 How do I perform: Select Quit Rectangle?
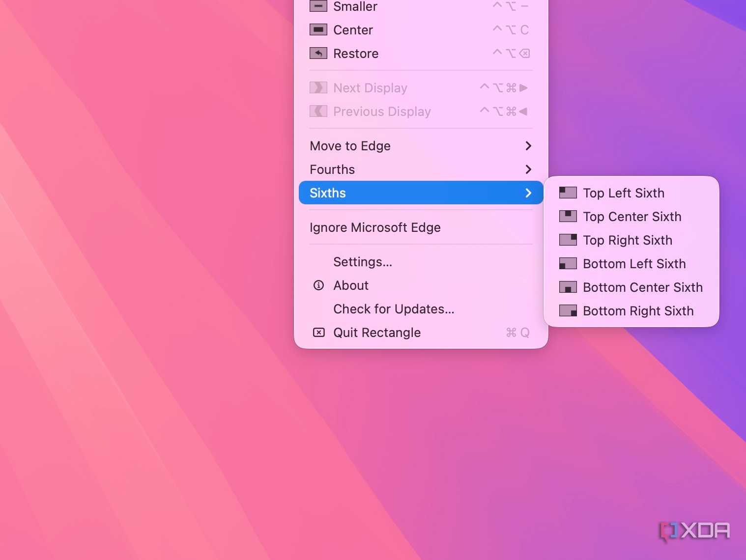click(421, 333)
